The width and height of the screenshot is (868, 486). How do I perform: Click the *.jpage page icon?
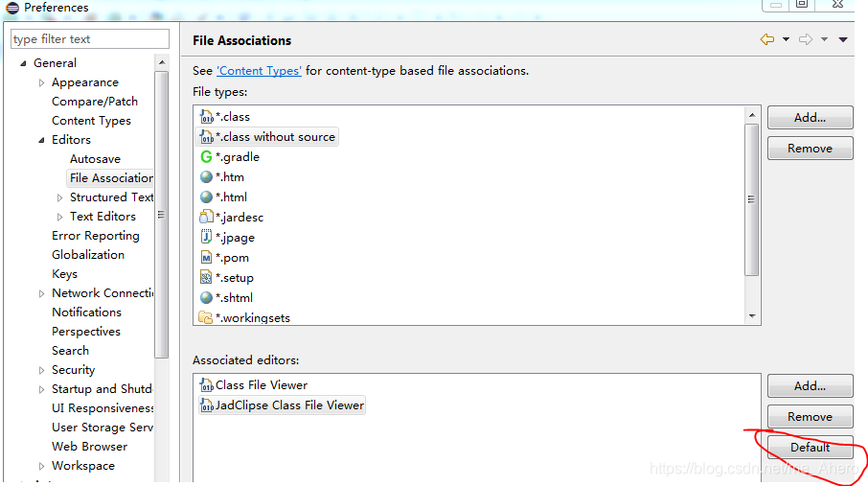pos(207,237)
